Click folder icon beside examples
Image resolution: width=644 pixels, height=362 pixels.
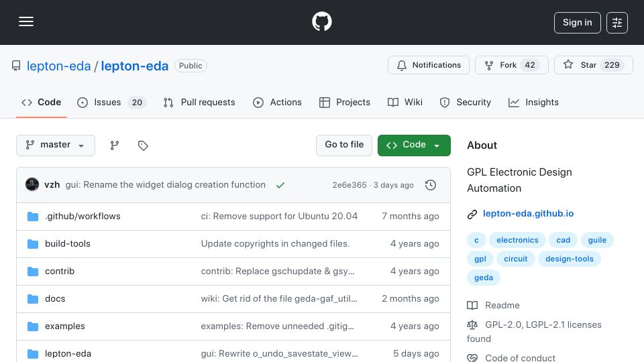click(32, 326)
